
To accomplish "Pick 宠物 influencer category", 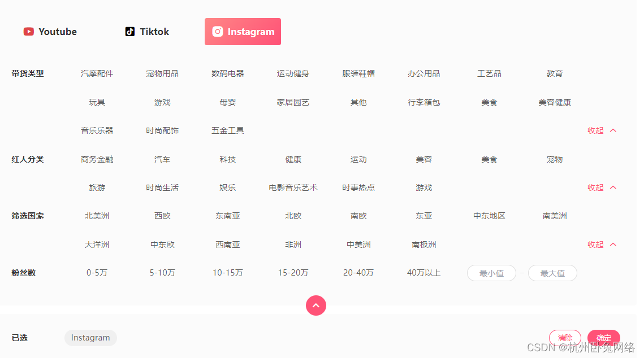I will [x=555, y=159].
